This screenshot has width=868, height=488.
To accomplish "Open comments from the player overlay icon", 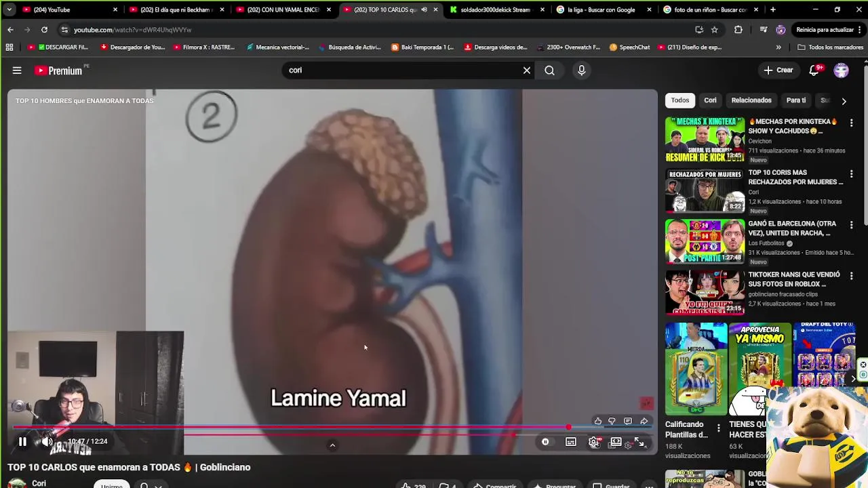I will point(628,421).
